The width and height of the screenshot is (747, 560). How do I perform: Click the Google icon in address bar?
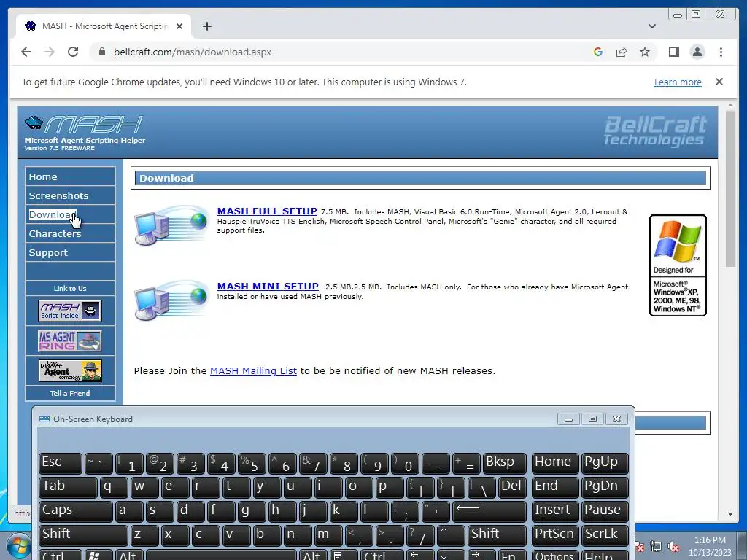pos(598,52)
